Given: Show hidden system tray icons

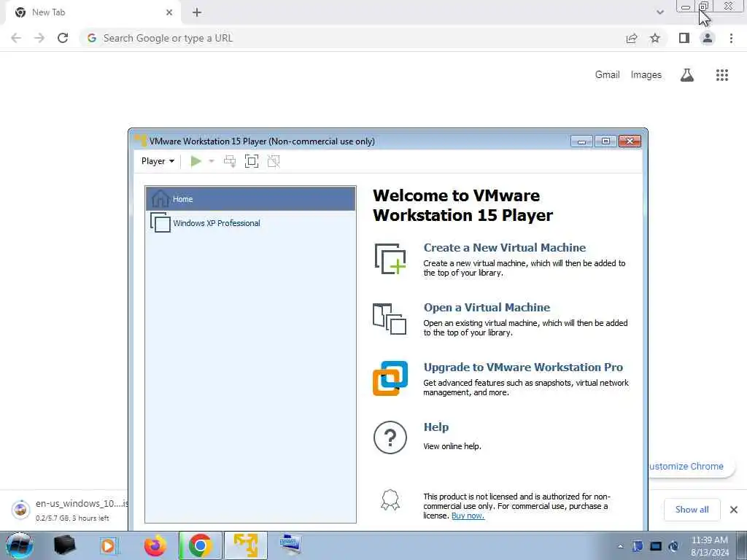Looking at the screenshot, I should click(620, 546).
